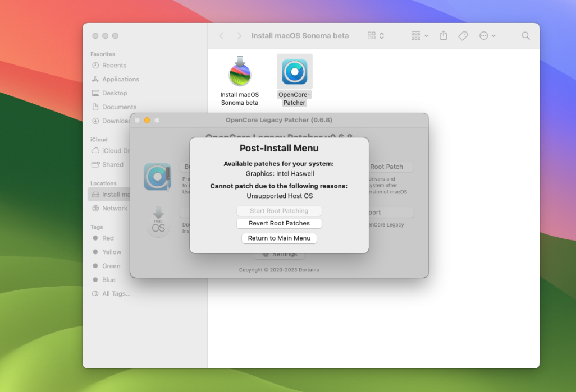Click the Documents sidebar icon
The image size is (576, 392).
click(95, 107)
